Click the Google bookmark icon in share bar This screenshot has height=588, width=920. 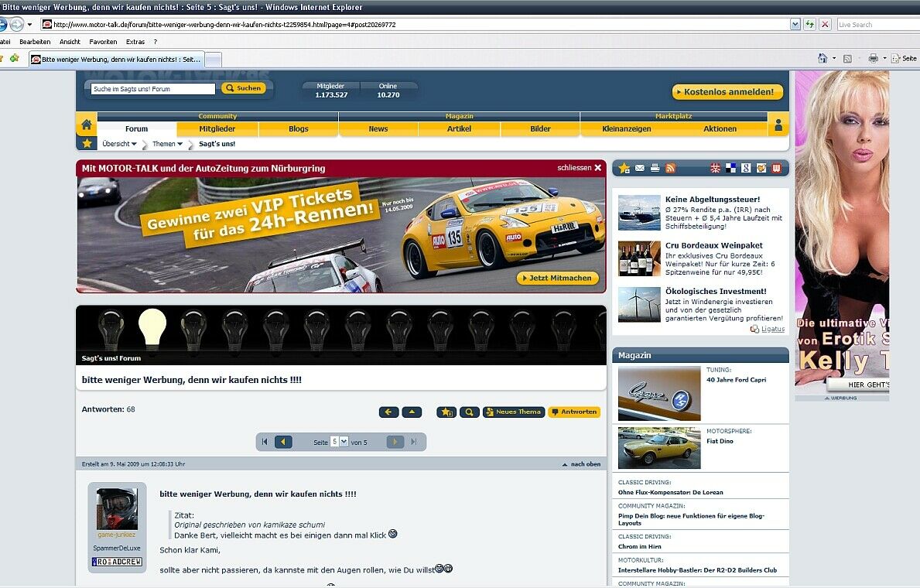pos(746,169)
